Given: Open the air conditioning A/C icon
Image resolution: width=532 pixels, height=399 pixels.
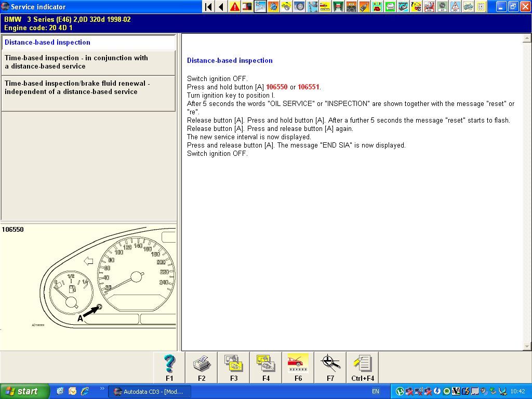Looking at the screenshot, I should (442, 6).
